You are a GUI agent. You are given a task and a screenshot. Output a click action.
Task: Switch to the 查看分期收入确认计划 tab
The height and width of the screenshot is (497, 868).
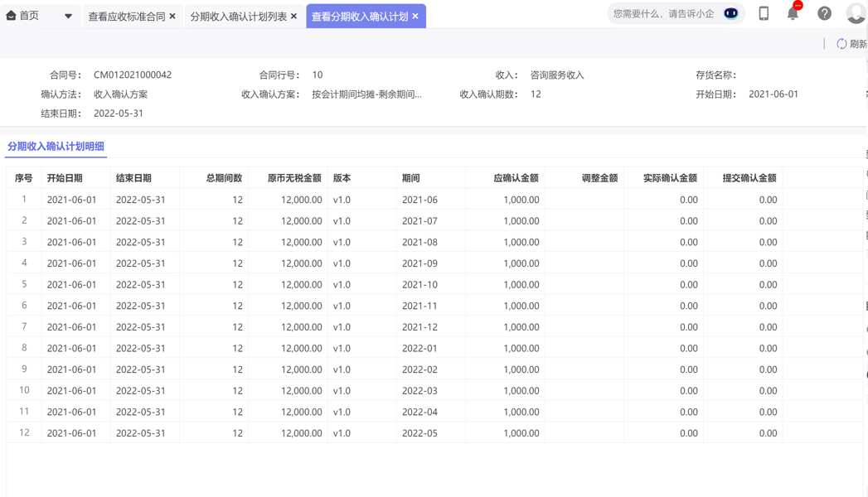click(361, 15)
